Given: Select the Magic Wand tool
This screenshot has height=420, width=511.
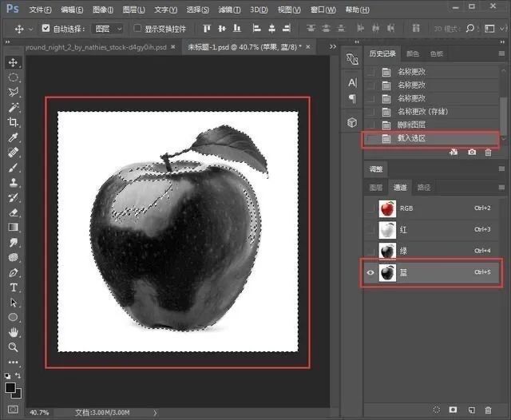Looking at the screenshot, I should pyautogui.click(x=13, y=107).
